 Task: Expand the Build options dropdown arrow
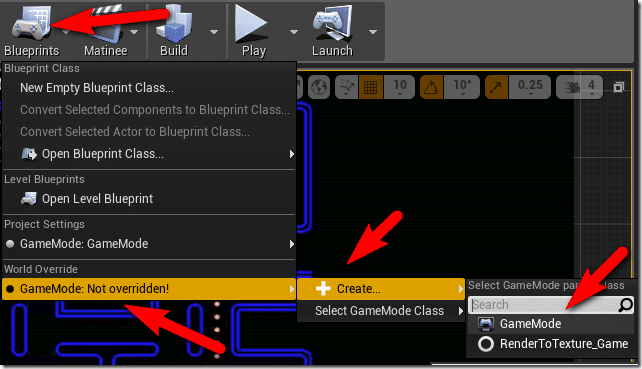(214, 32)
